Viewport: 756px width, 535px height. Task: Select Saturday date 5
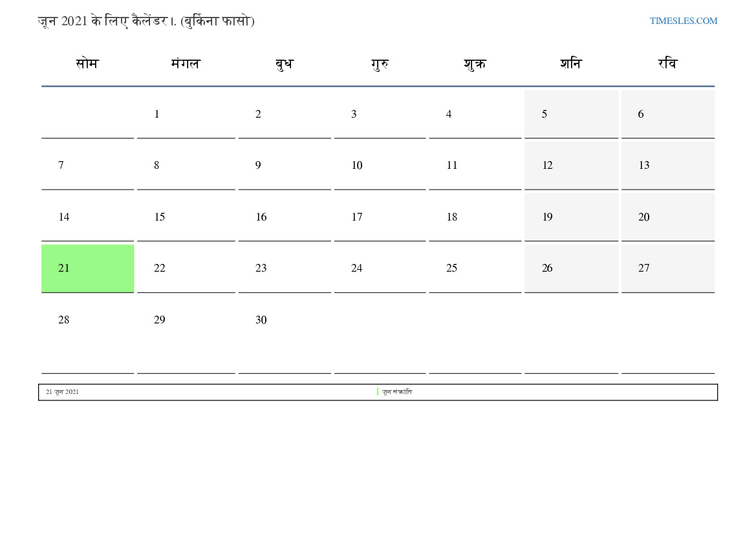545,114
